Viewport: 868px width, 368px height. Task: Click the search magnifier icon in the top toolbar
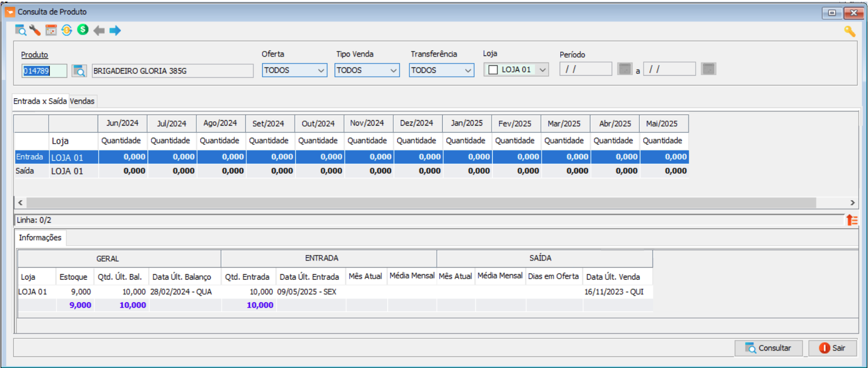(x=20, y=30)
